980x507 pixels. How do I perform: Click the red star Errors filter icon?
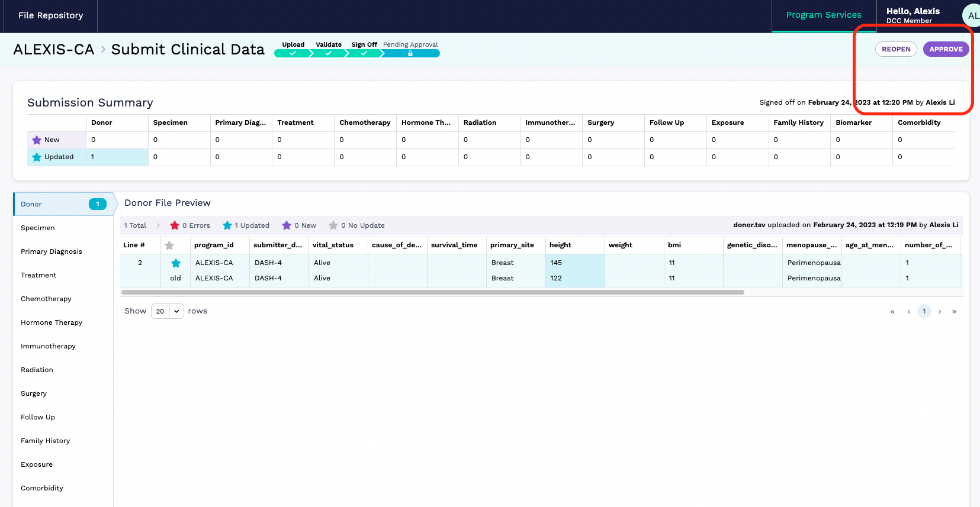click(175, 225)
